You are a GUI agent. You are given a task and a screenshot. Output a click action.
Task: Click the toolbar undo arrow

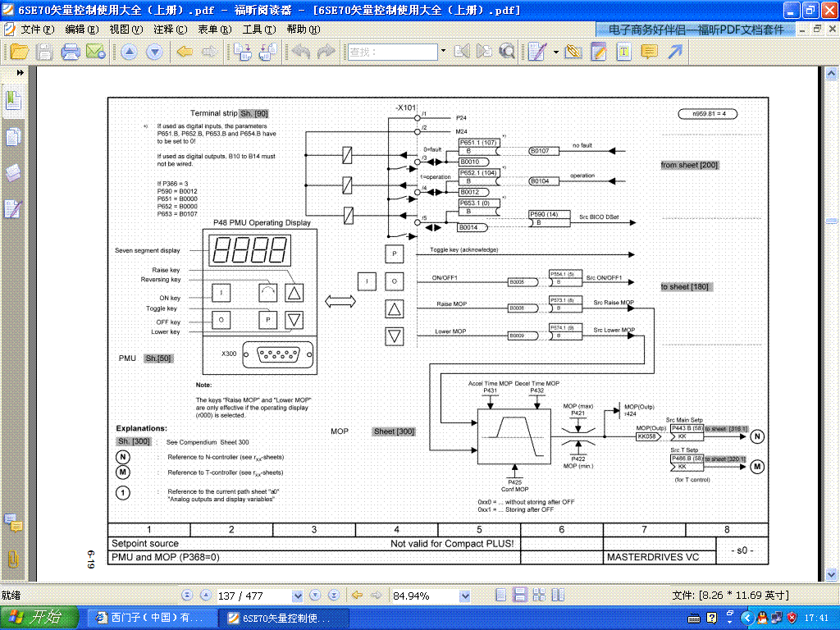coord(301,52)
